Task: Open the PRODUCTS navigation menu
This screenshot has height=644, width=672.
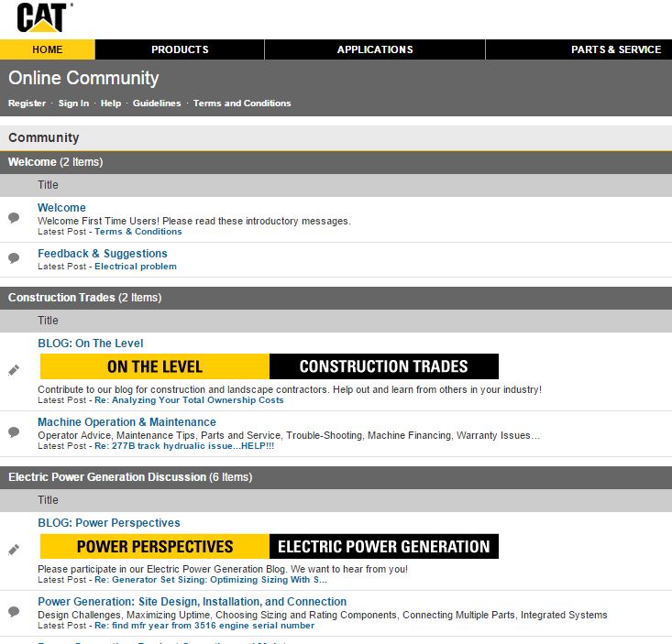Action: pyautogui.click(x=180, y=49)
